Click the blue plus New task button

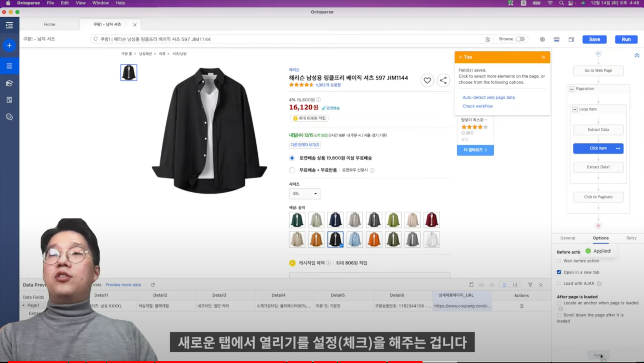tap(9, 46)
